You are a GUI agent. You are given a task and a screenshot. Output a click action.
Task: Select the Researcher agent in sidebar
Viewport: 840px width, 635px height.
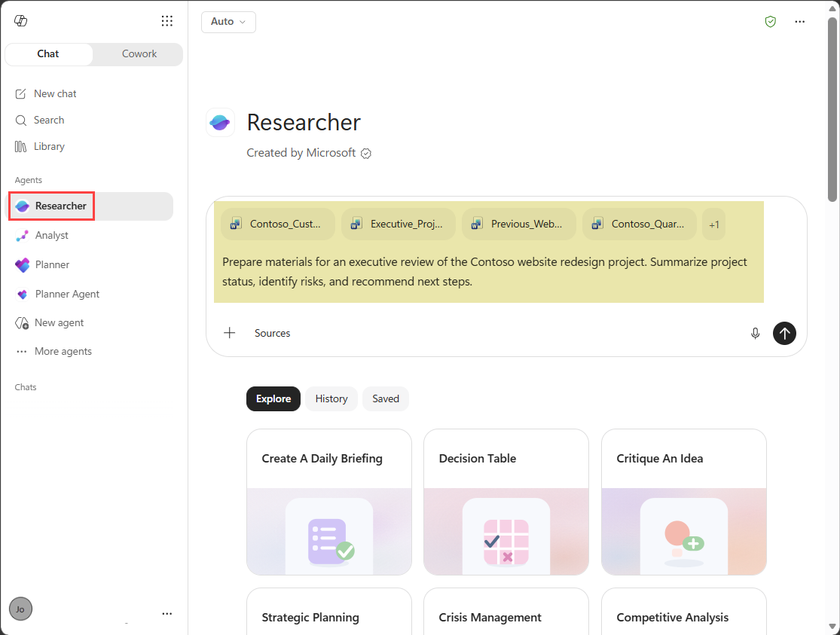89,206
